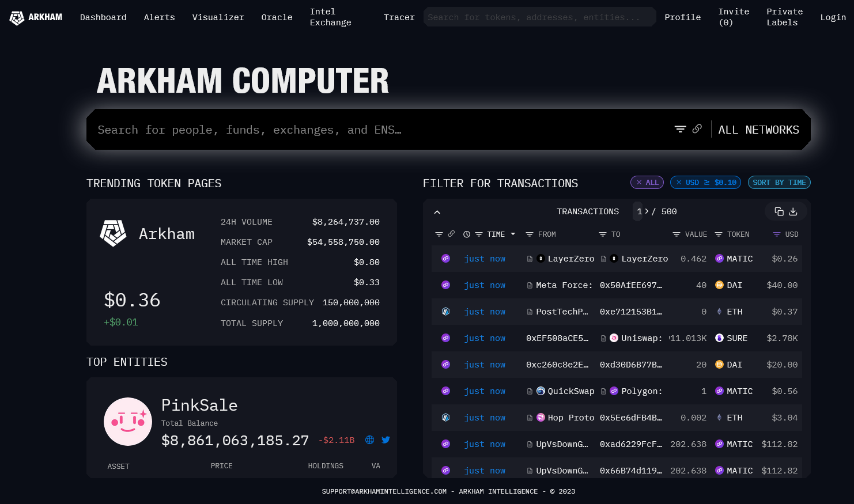The image size is (854, 504).
Task: Open the filter icon for the TIME column
Action: (479, 234)
